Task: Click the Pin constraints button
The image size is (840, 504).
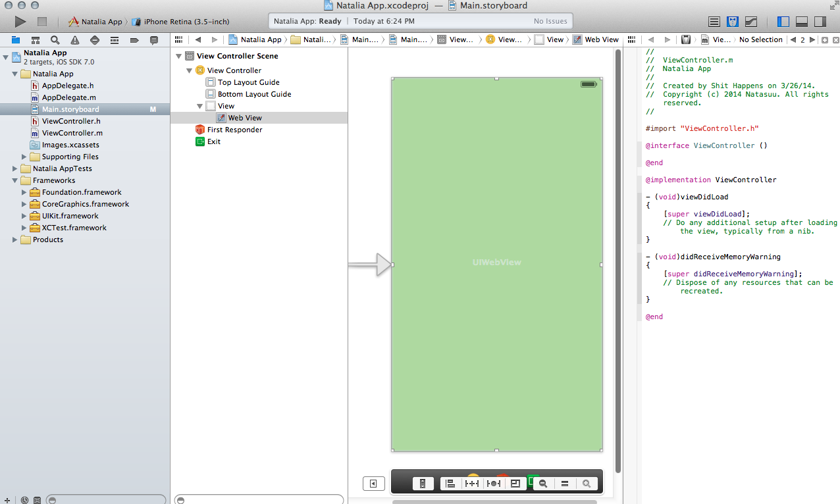Action: pyautogui.click(x=472, y=484)
